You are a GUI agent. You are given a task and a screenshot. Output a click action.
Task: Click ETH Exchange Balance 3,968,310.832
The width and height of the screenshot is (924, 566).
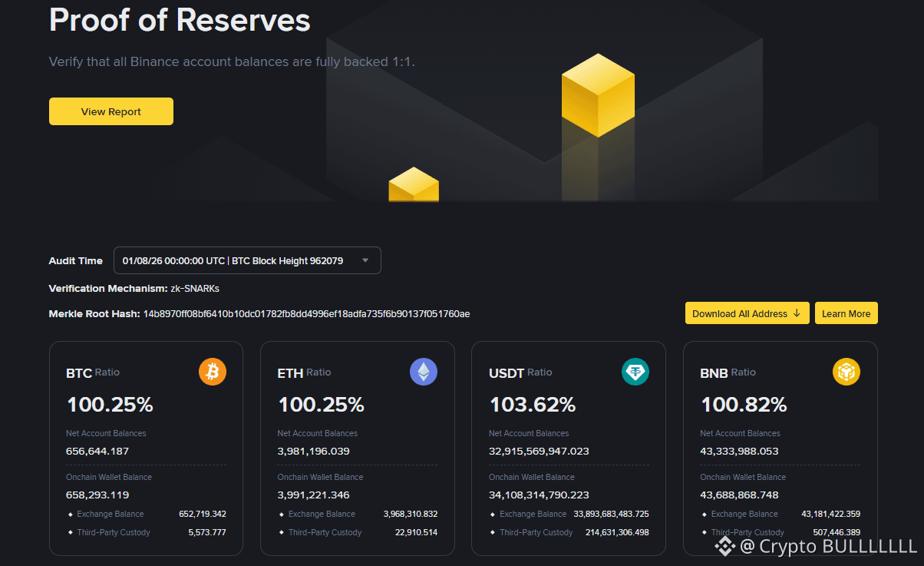click(x=411, y=514)
